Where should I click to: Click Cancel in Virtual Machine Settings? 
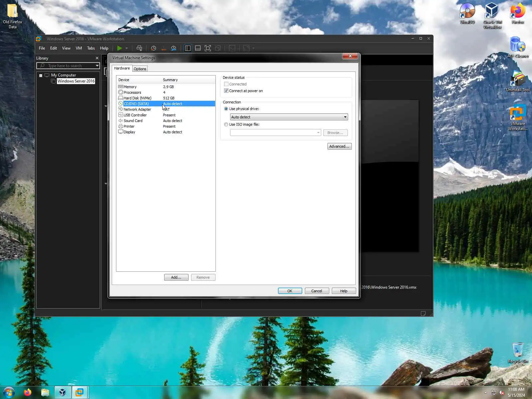click(x=317, y=291)
